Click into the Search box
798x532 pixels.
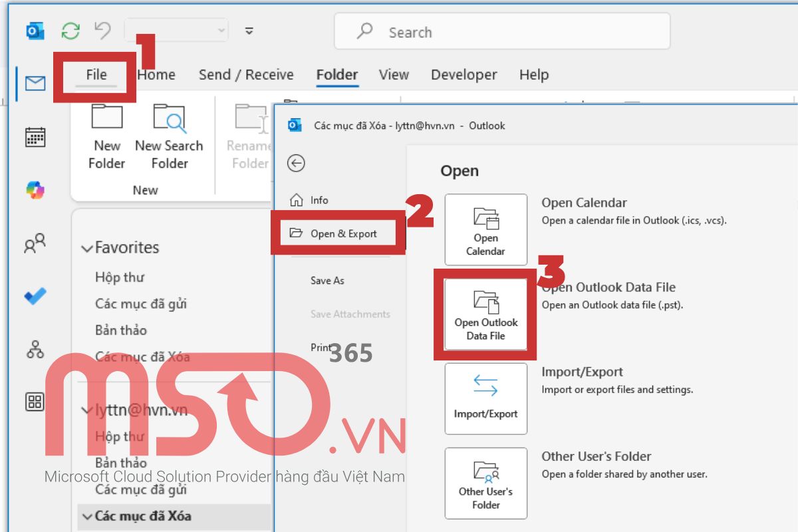(502, 31)
